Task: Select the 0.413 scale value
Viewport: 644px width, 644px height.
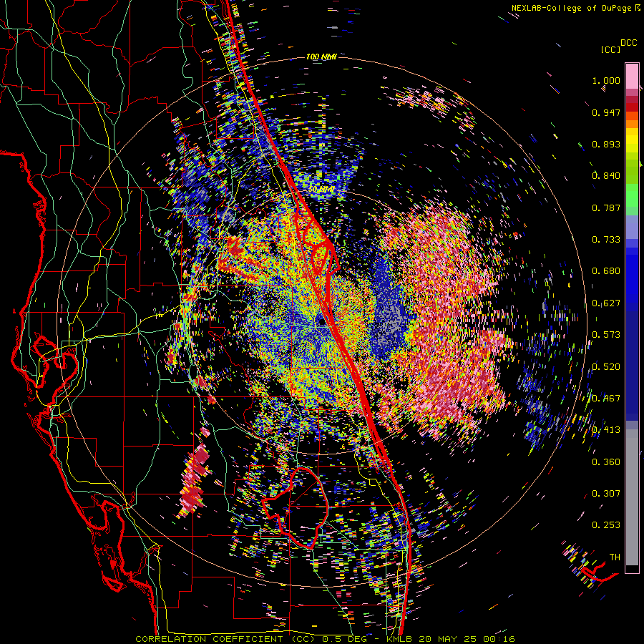Action: tap(606, 430)
